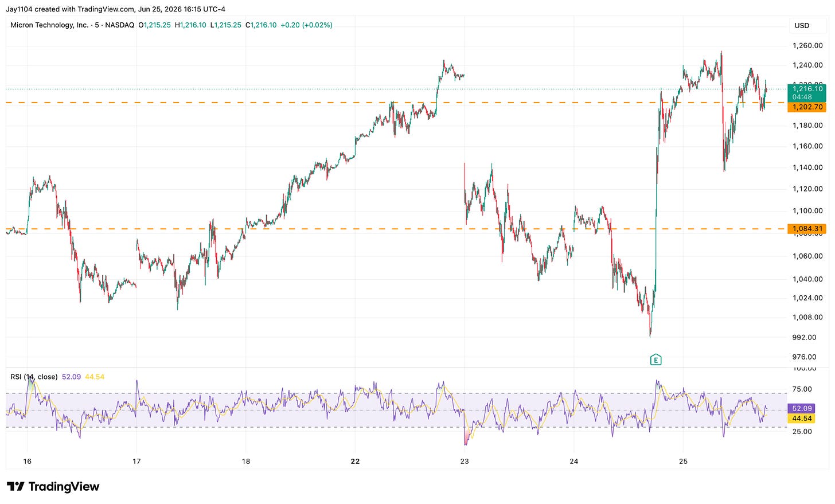Click date 16 on the time axis

tap(28, 461)
